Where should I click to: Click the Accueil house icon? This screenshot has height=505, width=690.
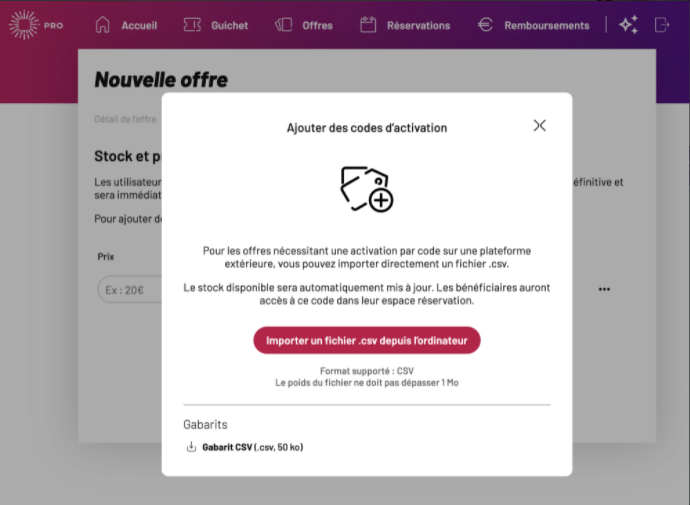(103, 25)
